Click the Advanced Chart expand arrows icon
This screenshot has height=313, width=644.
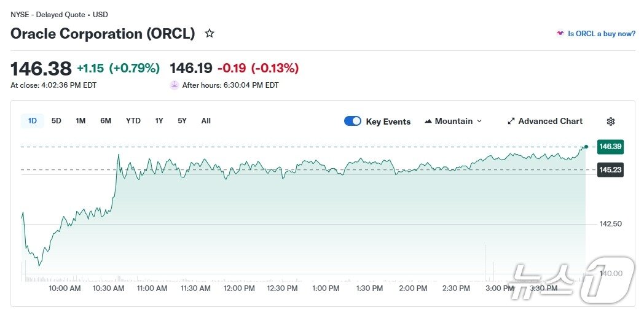(511, 122)
